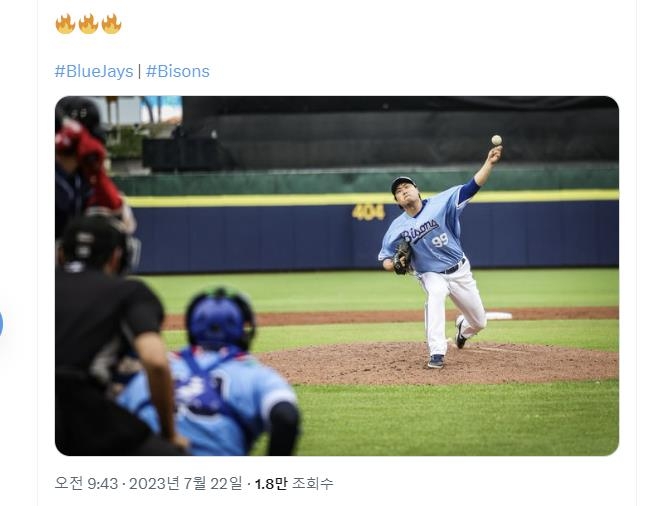Click the pitcher's dark cap

(403, 183)
